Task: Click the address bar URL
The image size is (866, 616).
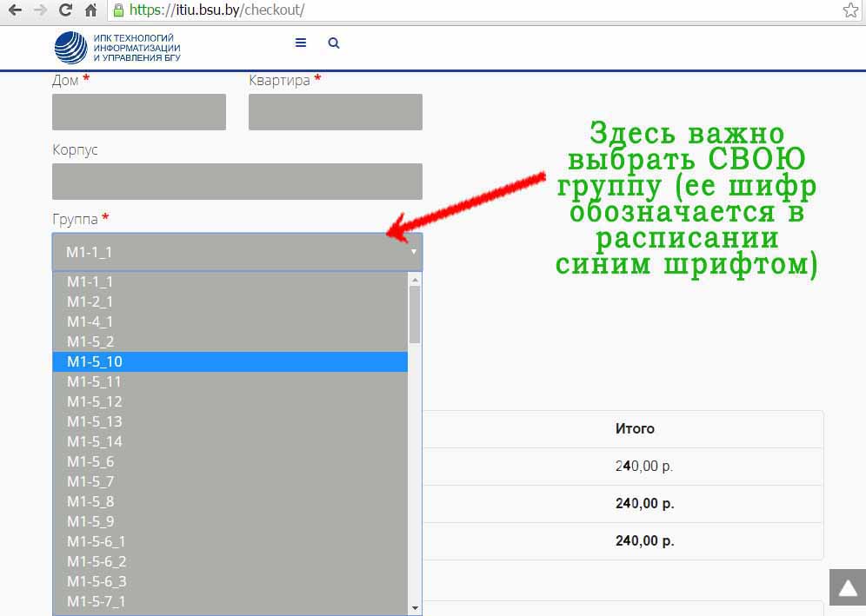Action: coord(216,10)
